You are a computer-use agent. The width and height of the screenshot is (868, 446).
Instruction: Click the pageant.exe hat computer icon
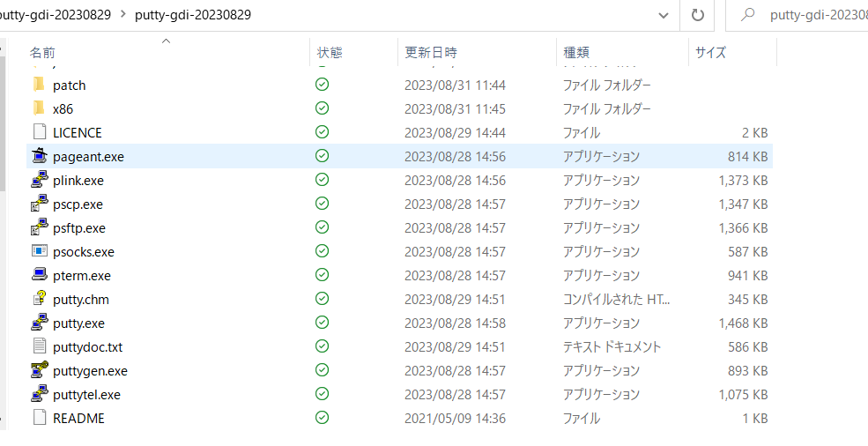pyautogui.click(x=40, y=156)
